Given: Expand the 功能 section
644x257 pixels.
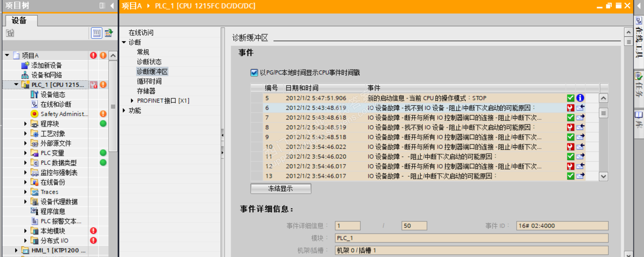Looking at the screenshot, I should click(124, 110).
